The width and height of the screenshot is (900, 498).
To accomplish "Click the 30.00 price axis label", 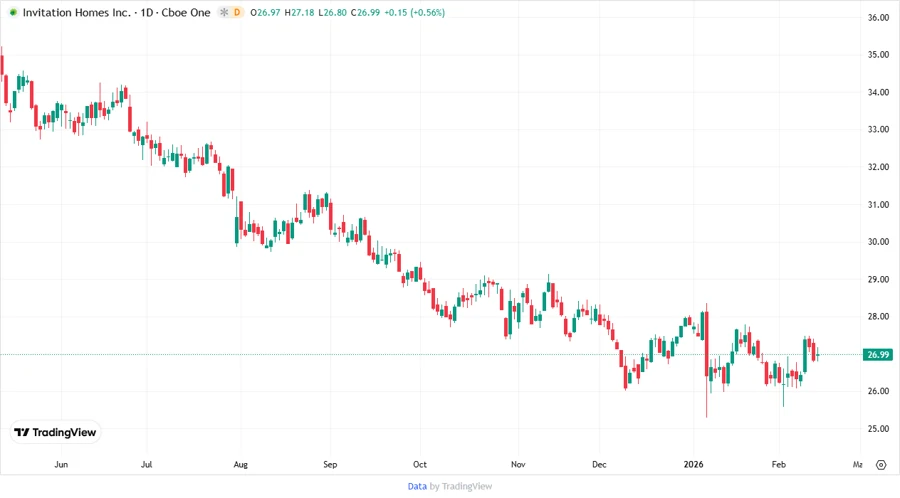I will point(878,242).
